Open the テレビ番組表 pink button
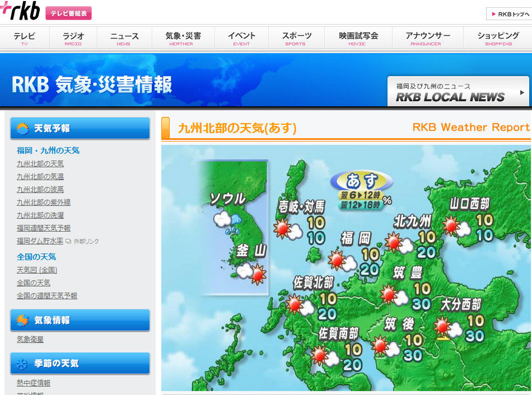This screenshot has width=532, height=395. pyautogui.click(x=68, y=13)
